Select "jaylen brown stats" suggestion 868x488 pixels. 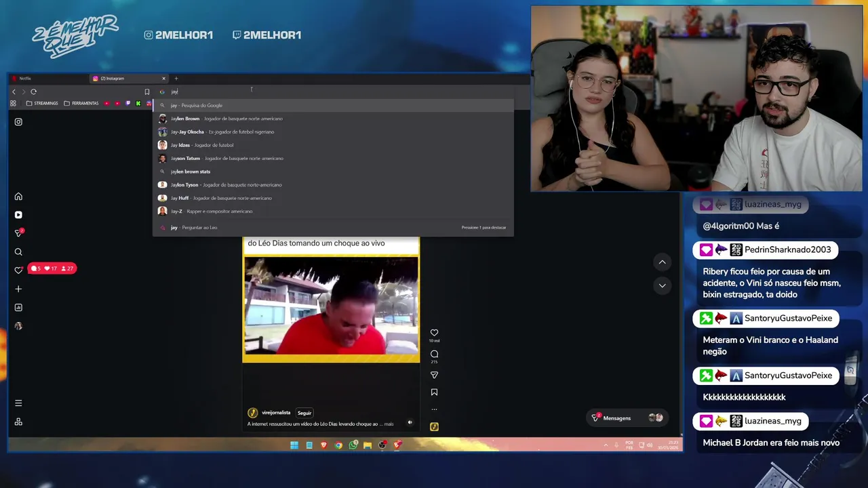click(333, 171)
